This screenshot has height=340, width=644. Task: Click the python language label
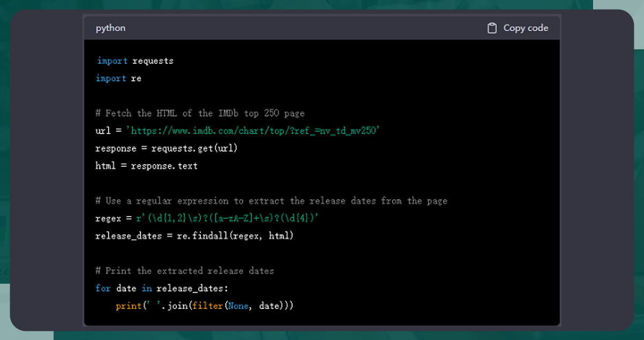110,28
